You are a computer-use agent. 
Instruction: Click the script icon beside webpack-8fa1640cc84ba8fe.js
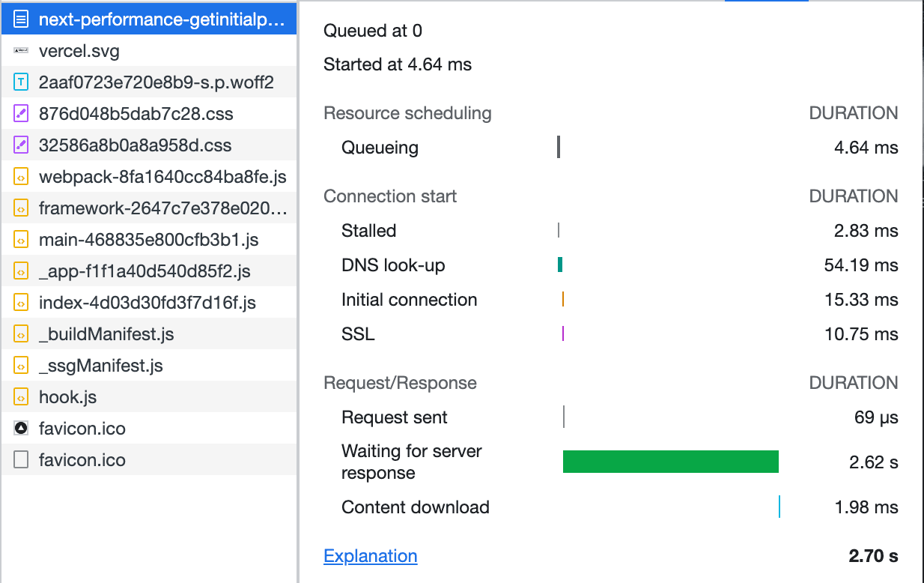pyautogui.click(x=22, y=177)
